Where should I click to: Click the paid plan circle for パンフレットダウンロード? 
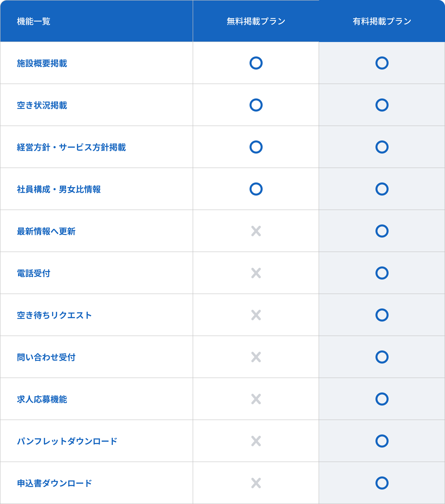coord(382,441)
